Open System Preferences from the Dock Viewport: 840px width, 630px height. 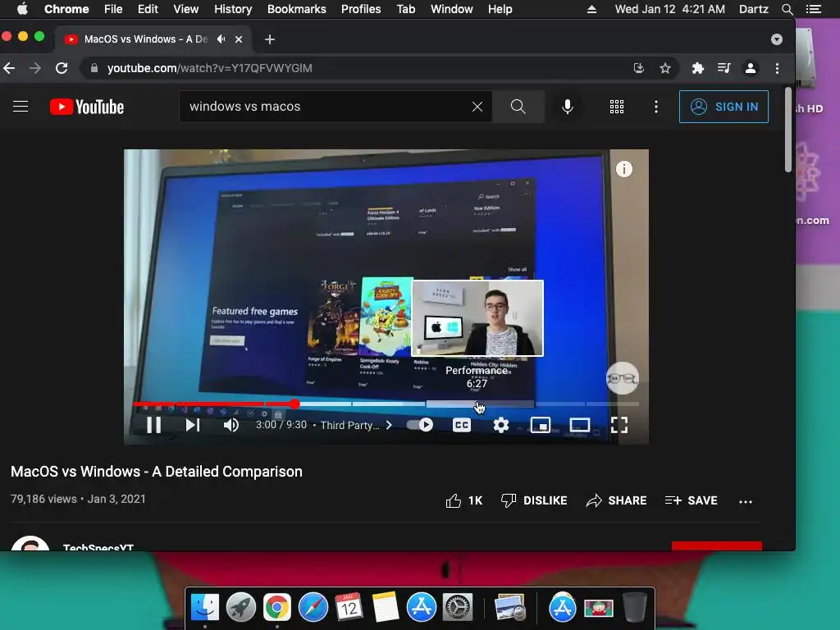[x=457, y=607]
